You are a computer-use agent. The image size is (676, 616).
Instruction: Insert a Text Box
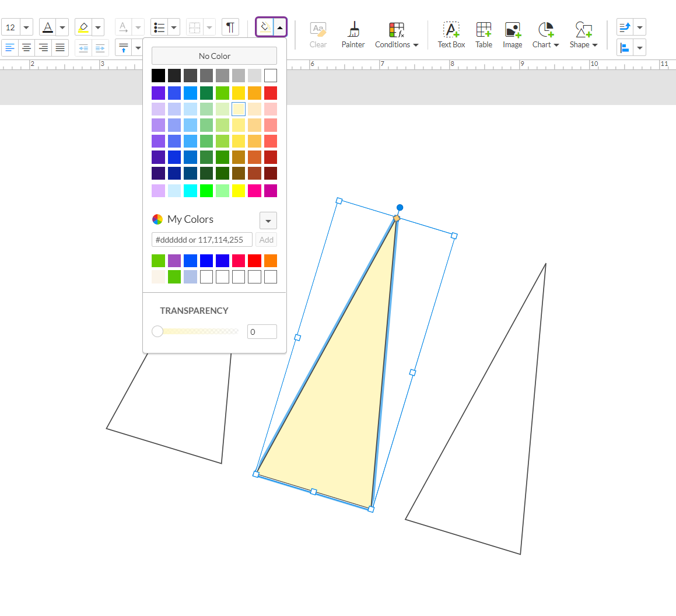pos(451,35)
